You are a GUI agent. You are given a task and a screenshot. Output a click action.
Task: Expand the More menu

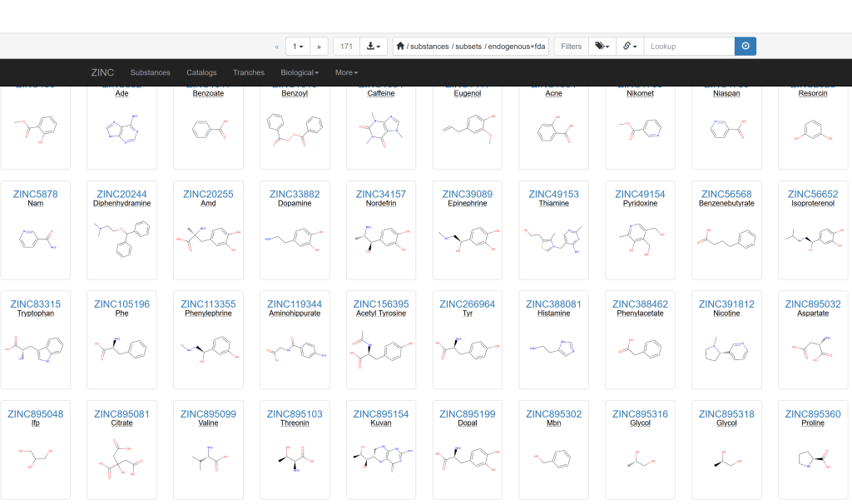(x=346, y=72)
